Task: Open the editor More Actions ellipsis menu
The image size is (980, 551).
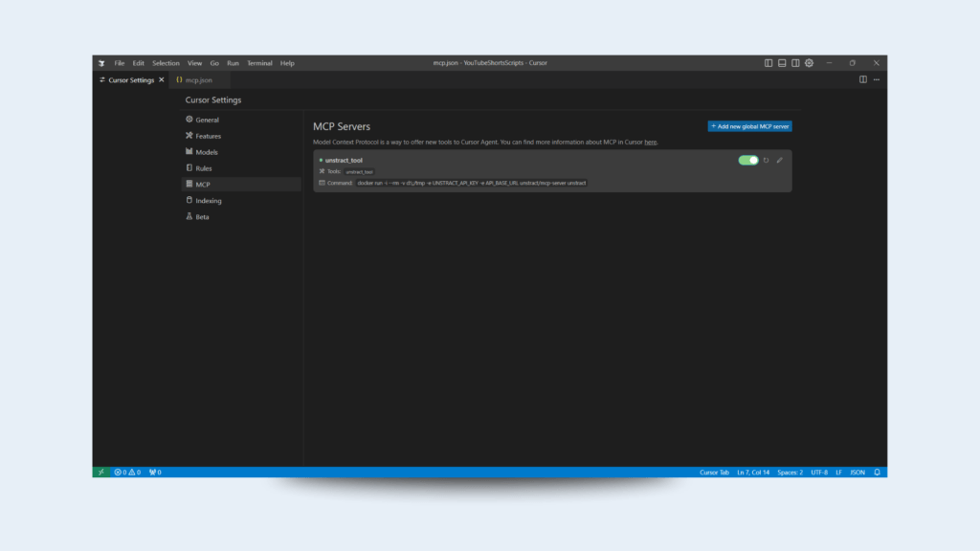Action: [x=876, y=79]
